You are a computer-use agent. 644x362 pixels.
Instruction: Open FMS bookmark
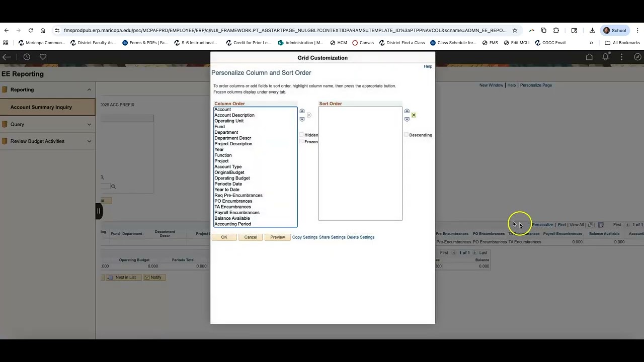tap(490, 43)
